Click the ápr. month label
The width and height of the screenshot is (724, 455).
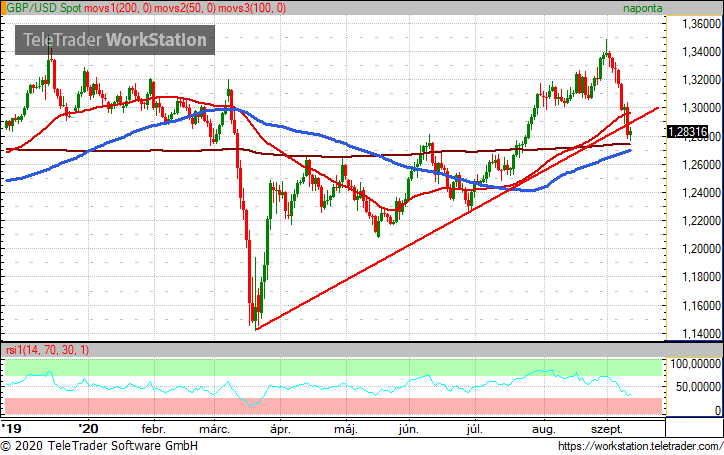pos(280,430)
